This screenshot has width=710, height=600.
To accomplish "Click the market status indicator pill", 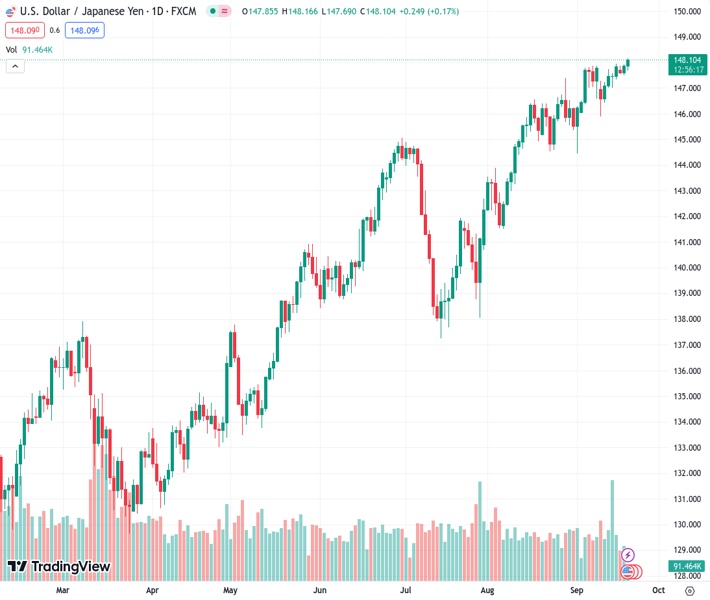I will 218,10.
